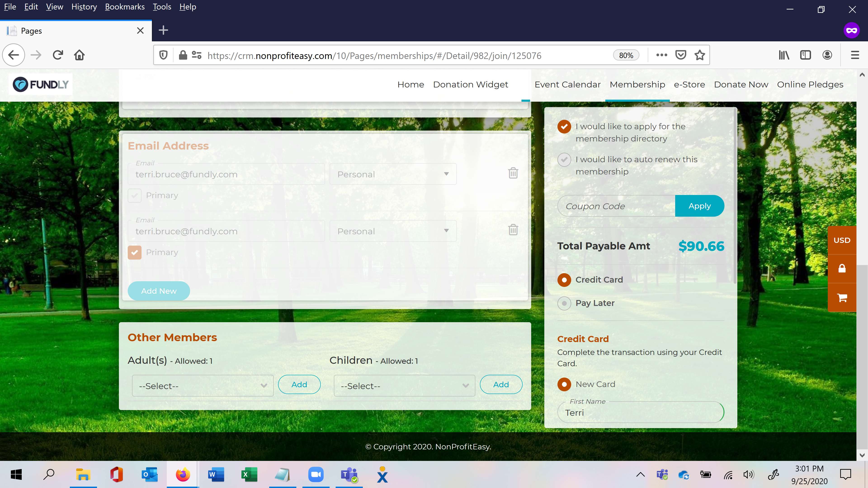Screen dimensions: 868x488
Task: Open the Firefox library icon
Action: [x=784, y=55]
